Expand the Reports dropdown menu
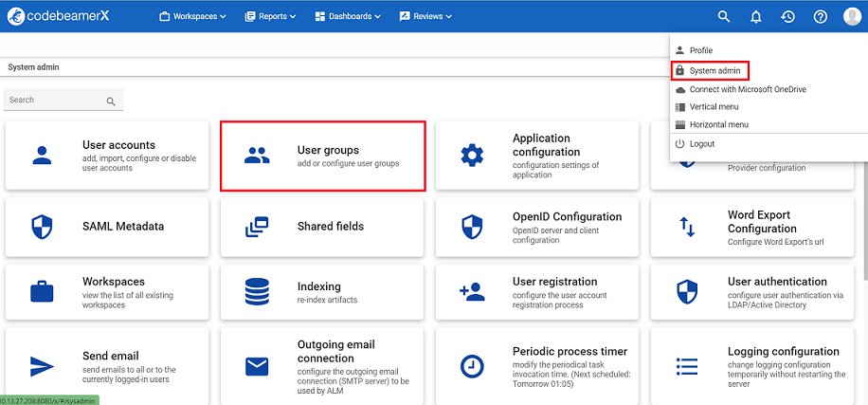Screen dimensions: 868x405 click(x=270, y=16)
